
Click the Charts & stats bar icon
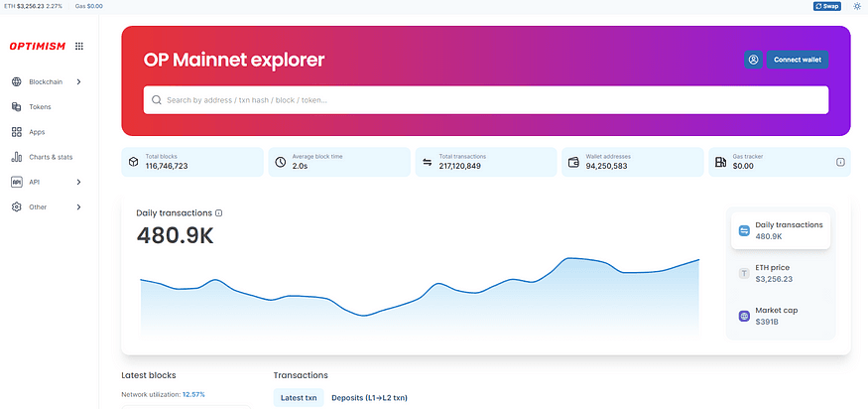[17, 157]
